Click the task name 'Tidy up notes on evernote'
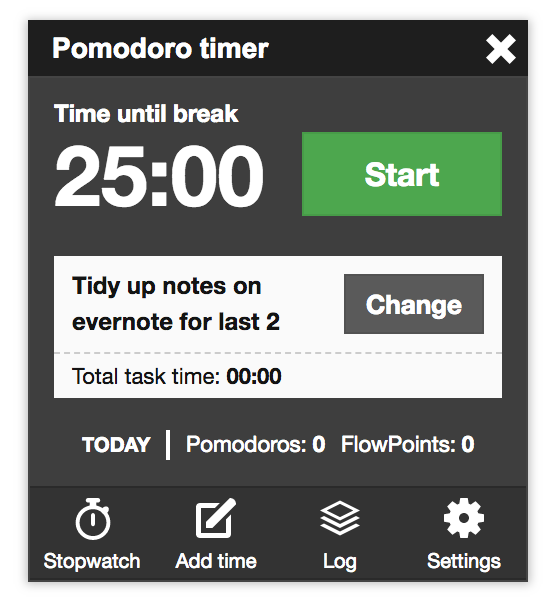 coord(176,304)
